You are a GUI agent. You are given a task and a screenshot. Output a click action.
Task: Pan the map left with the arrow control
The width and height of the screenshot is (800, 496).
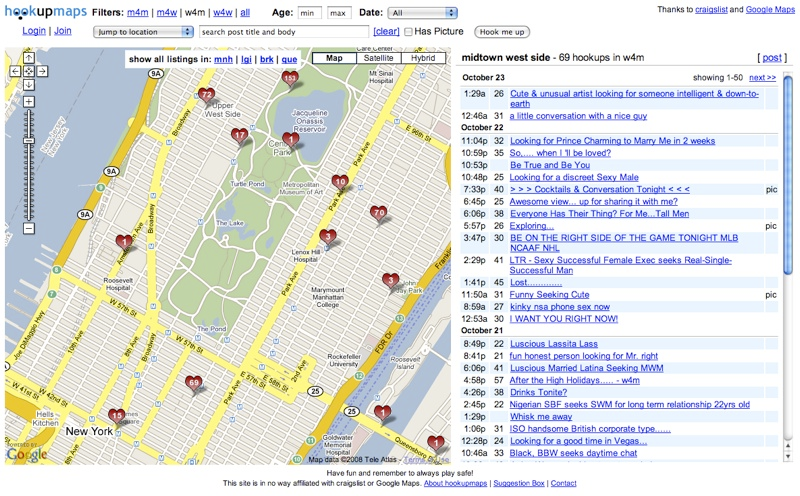[15, 71]
